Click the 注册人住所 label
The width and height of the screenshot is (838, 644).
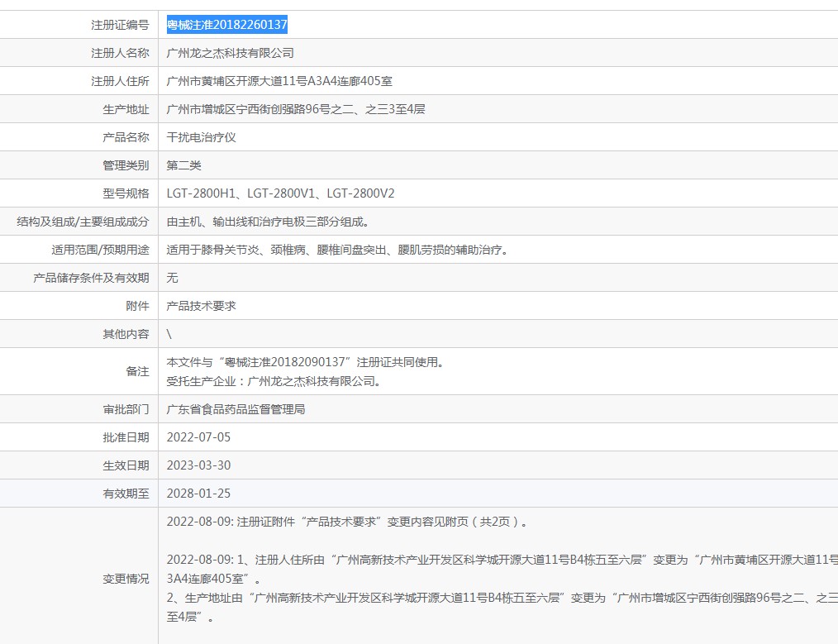pos(121,81)
